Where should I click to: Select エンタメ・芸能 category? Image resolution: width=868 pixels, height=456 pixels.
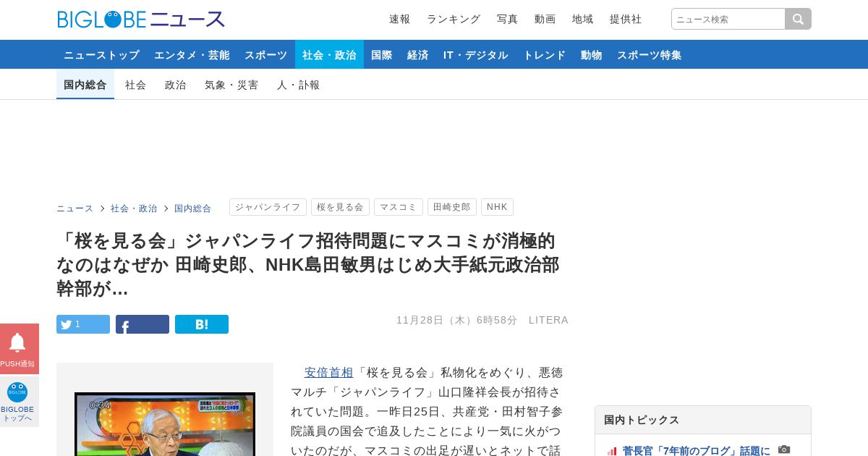coord(192,54)
